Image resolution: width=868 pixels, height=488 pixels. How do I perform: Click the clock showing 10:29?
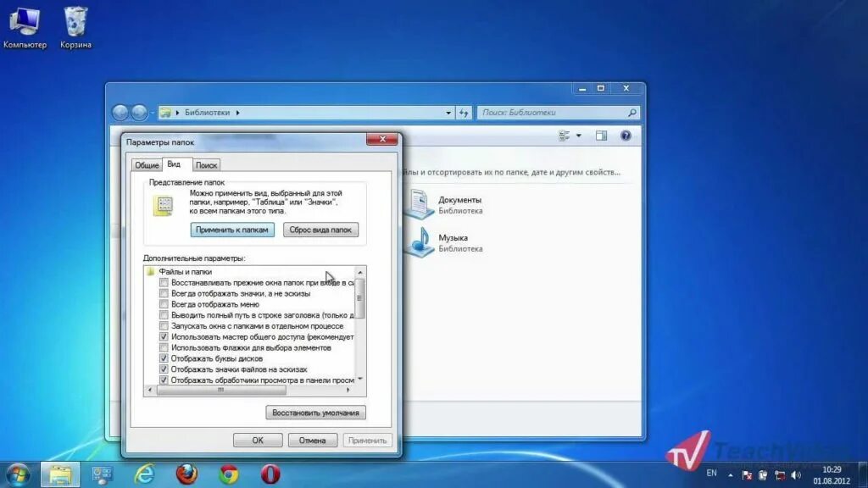click(x=832, y=469)
